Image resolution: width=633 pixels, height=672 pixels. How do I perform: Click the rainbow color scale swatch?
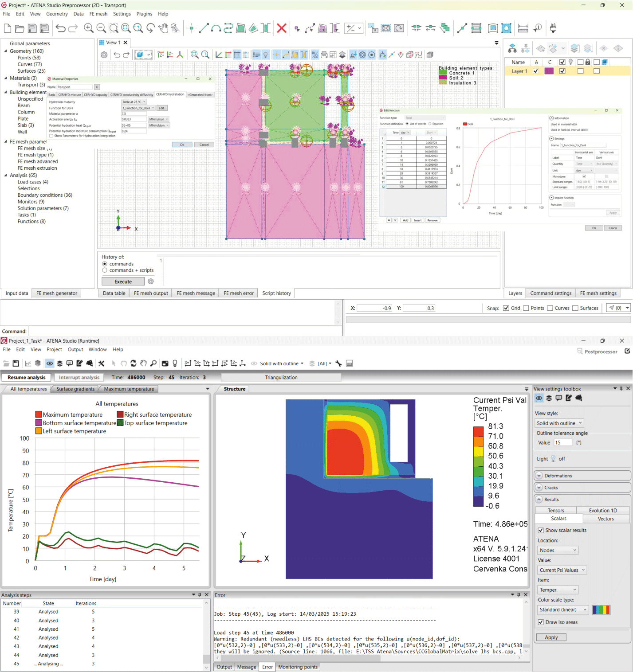click(601, 610)
